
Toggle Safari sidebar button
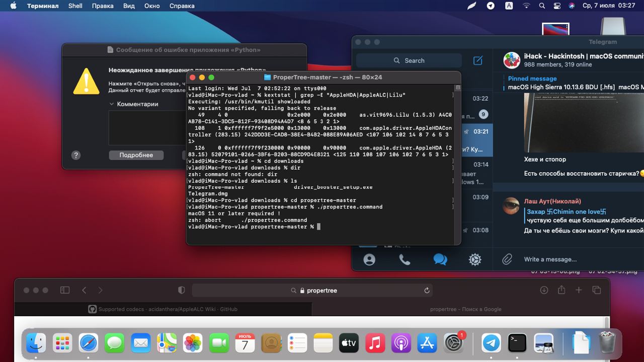(65, 290)
